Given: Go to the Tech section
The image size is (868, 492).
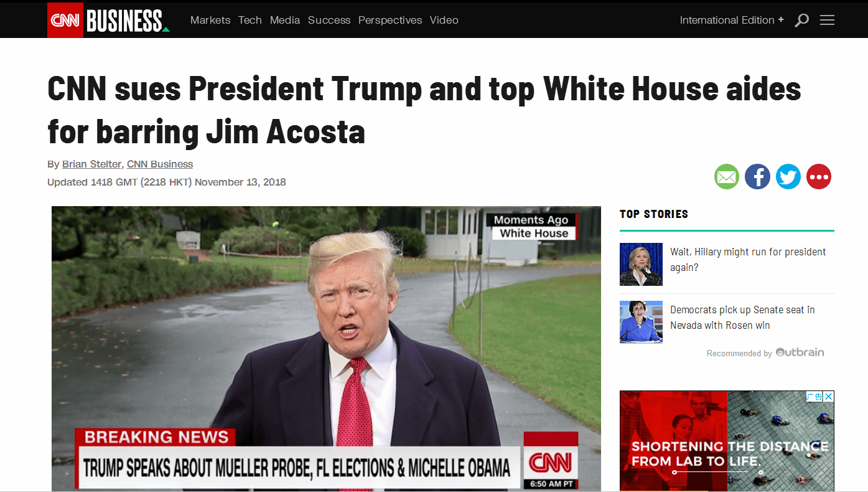Looking at the screenshot, I should [x=250, y=20].
